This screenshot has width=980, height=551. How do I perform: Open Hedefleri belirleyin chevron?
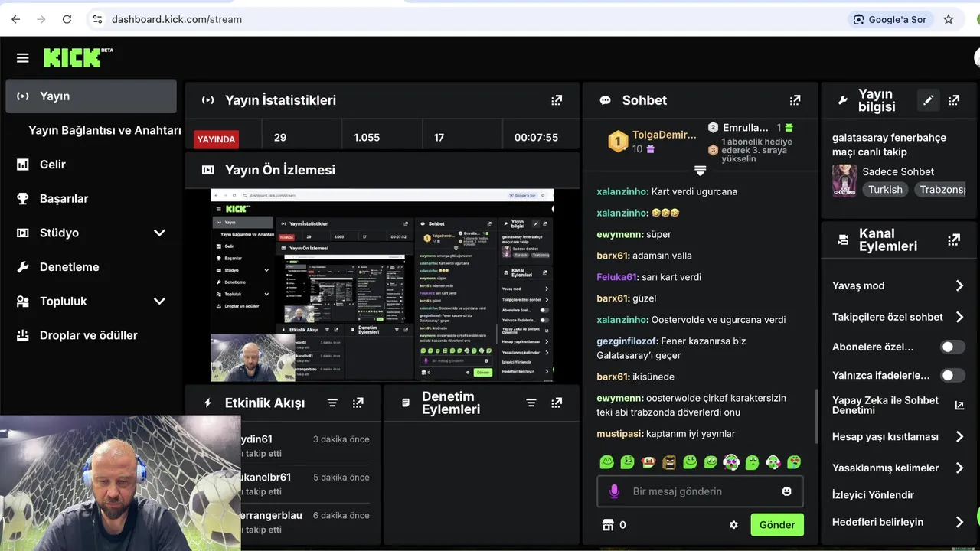click(959, 522)
